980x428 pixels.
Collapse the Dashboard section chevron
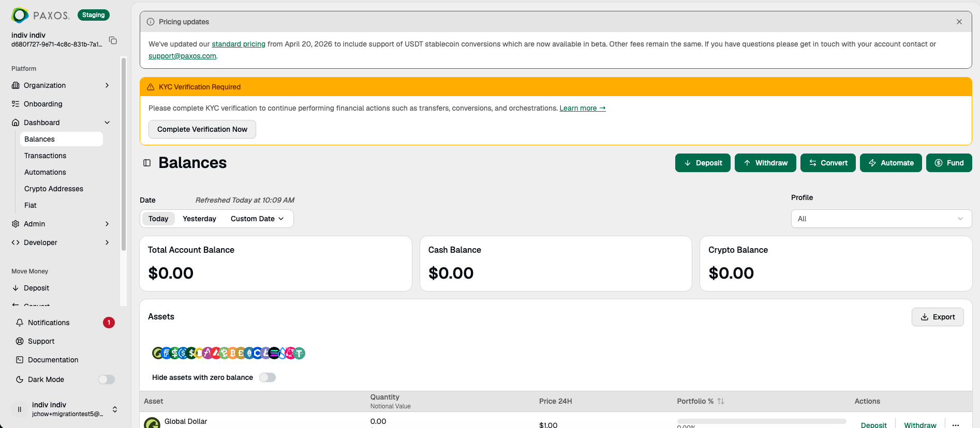107,123
